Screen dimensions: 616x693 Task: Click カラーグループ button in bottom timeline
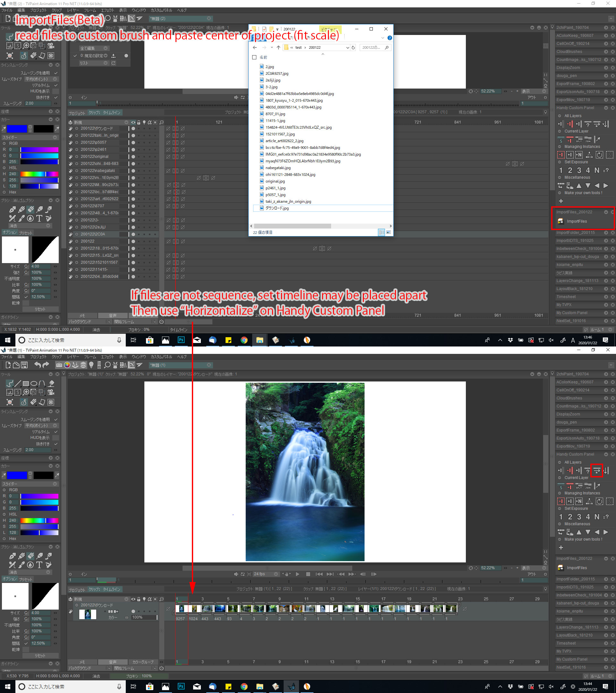click(143, 662)
